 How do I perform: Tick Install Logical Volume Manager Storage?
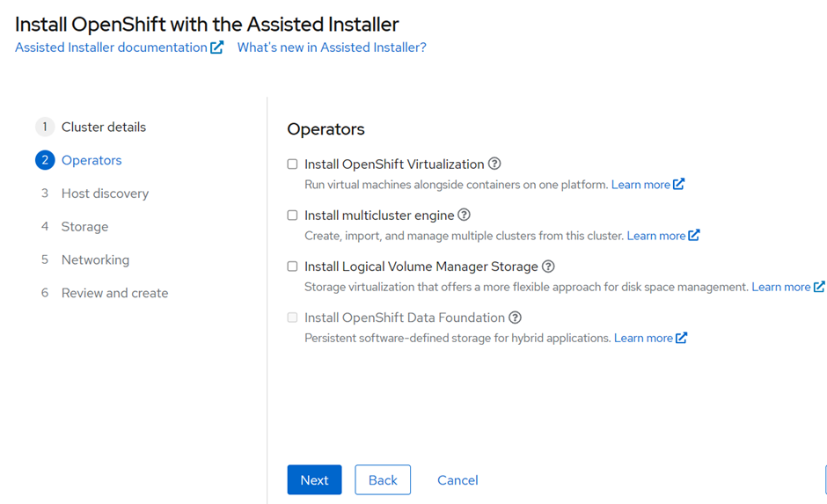[292, 267]
